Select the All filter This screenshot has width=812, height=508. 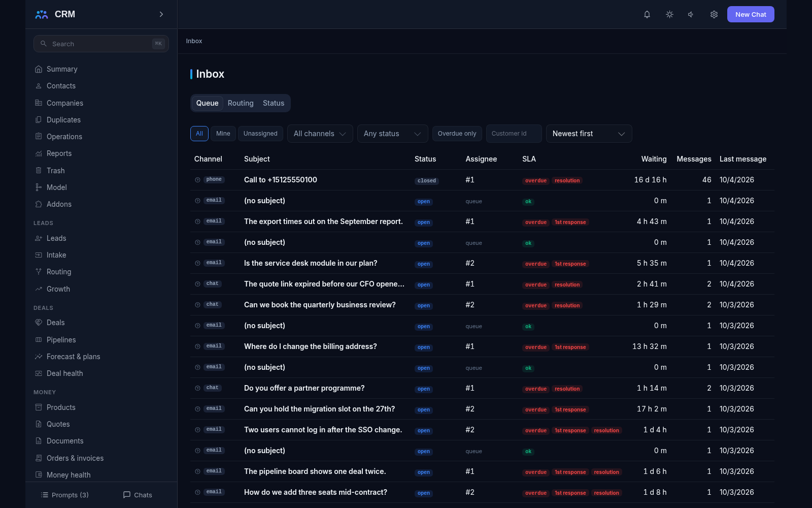click(x=199, y=134)
